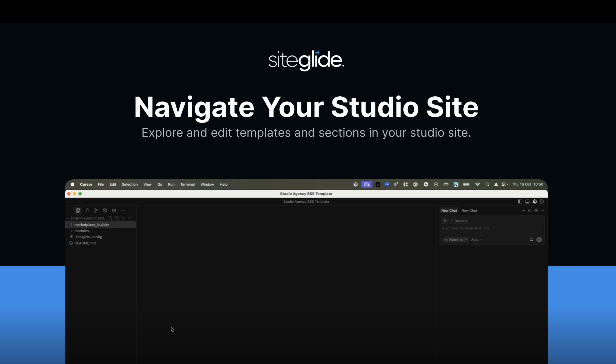
Task: Click the icon left of the more actions ellipsis in chat
Action: coord(536,210)
